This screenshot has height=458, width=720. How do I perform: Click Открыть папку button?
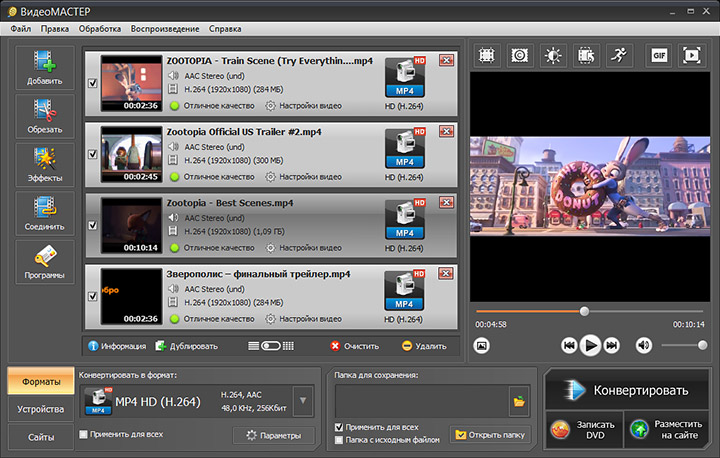click(490, 435)
